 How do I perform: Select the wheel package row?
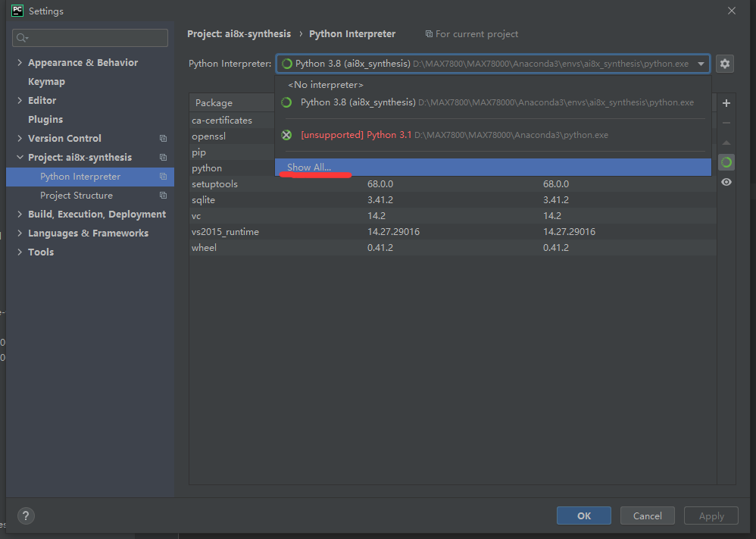tap(453, 248)
